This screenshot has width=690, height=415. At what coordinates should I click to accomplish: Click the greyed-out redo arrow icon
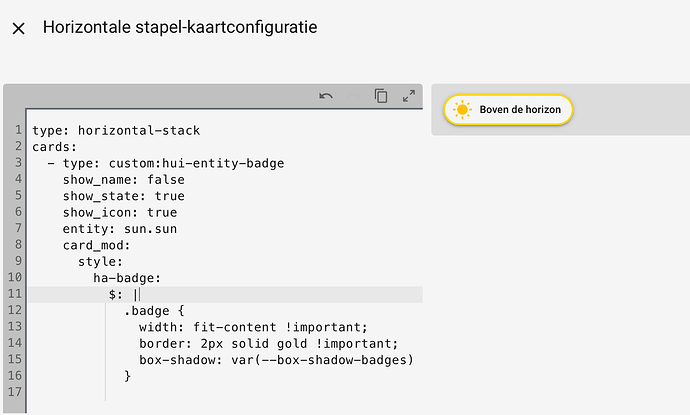354,96
